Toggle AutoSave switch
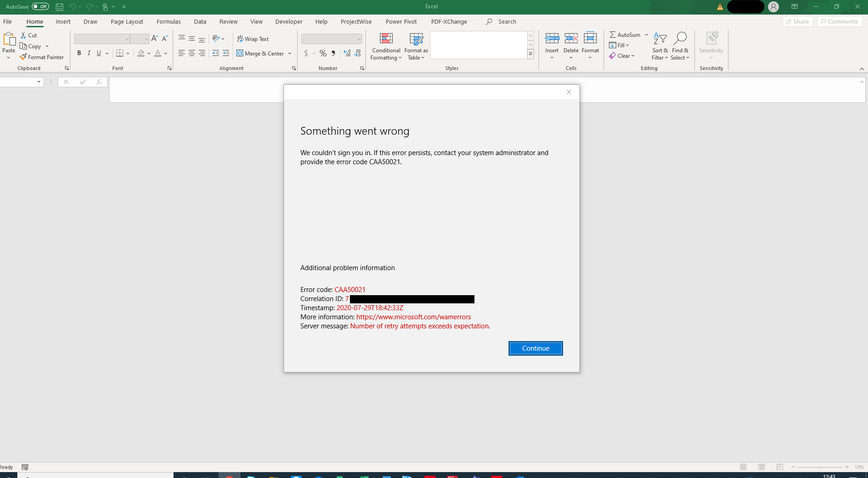 [40, 6]
